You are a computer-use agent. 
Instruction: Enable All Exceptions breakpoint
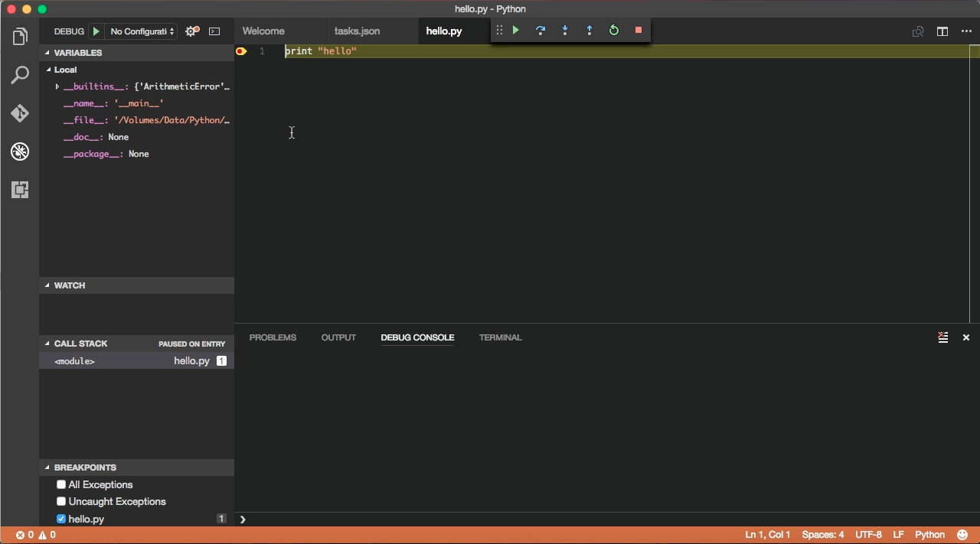click(x=61, y=485)
